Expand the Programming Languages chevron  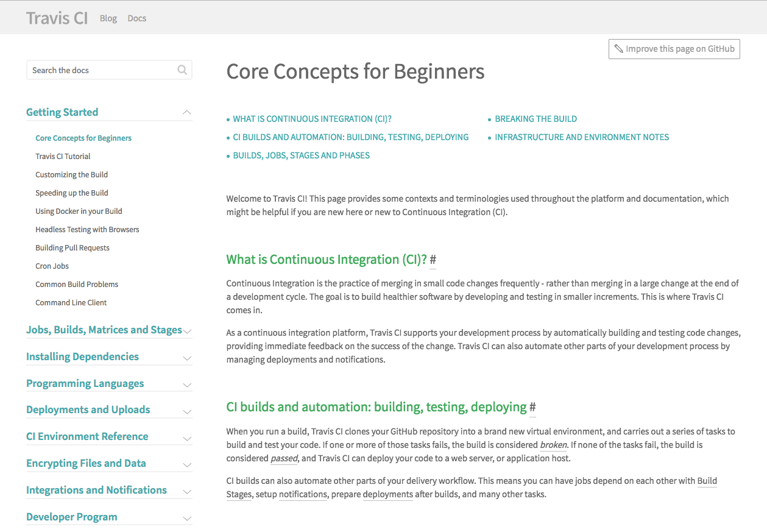click(187, 385)
